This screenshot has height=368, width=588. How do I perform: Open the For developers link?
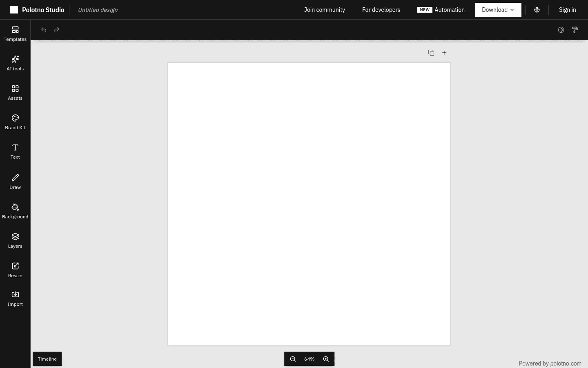[x=381, y=10]
